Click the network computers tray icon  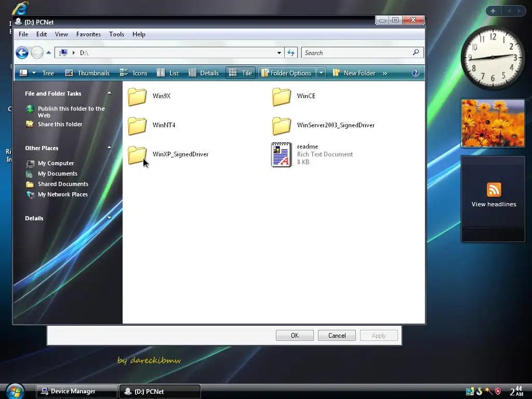click(x=470, y=392)
